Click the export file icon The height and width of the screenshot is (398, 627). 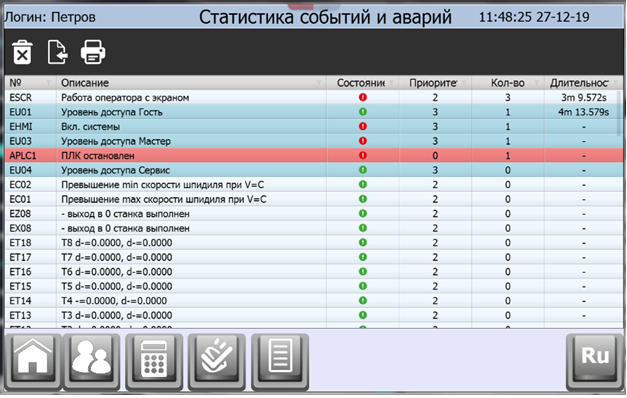tap(57, 52)
